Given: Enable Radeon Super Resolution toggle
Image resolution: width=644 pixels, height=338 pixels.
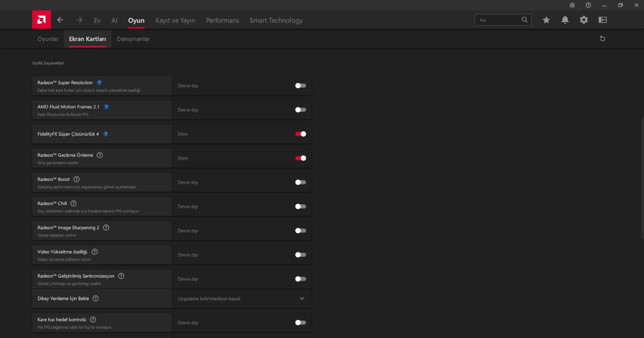Looking at the screenshot, I should click(301, 86).
